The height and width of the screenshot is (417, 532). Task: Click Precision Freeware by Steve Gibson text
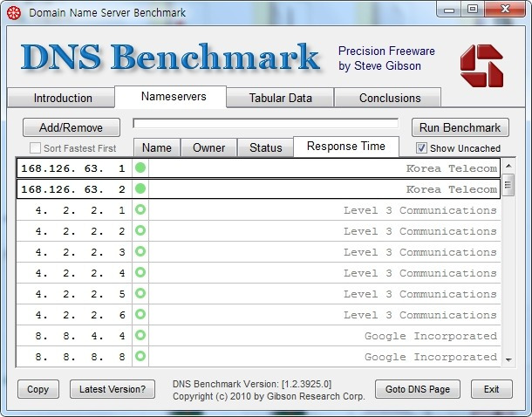pos(386,58)
